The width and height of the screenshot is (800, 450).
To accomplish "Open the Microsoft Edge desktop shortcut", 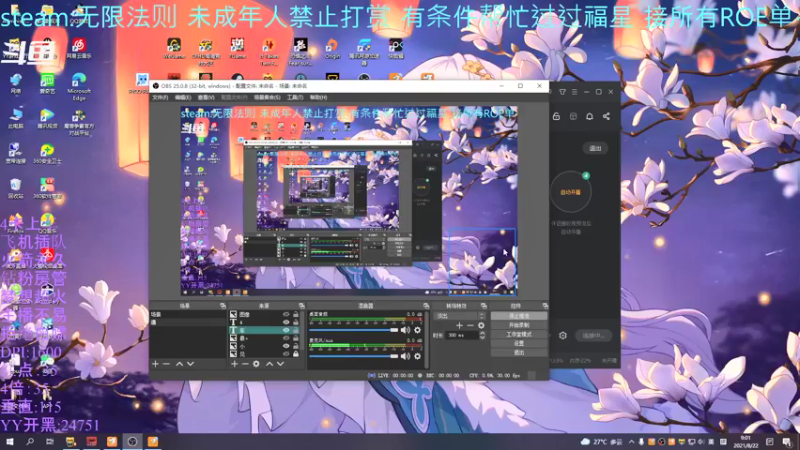I will 79,86.
